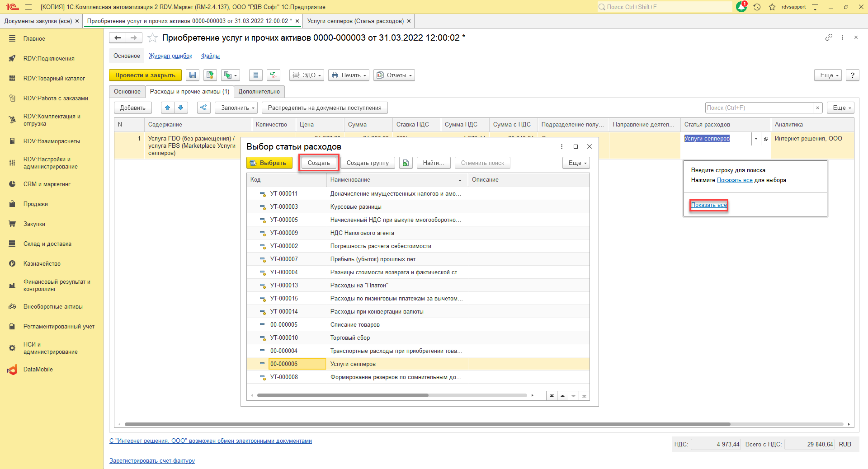Open the Закупки sidebar section

[34, 224]
